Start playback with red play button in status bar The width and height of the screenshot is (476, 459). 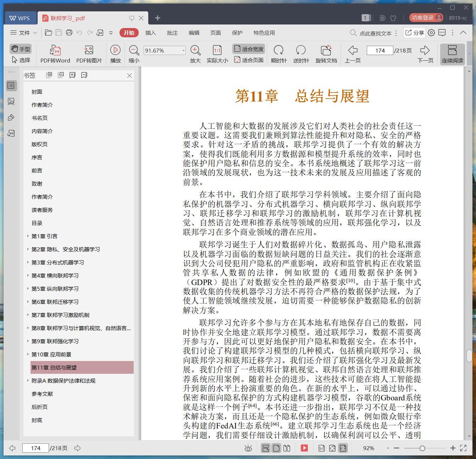click(304, 448)
